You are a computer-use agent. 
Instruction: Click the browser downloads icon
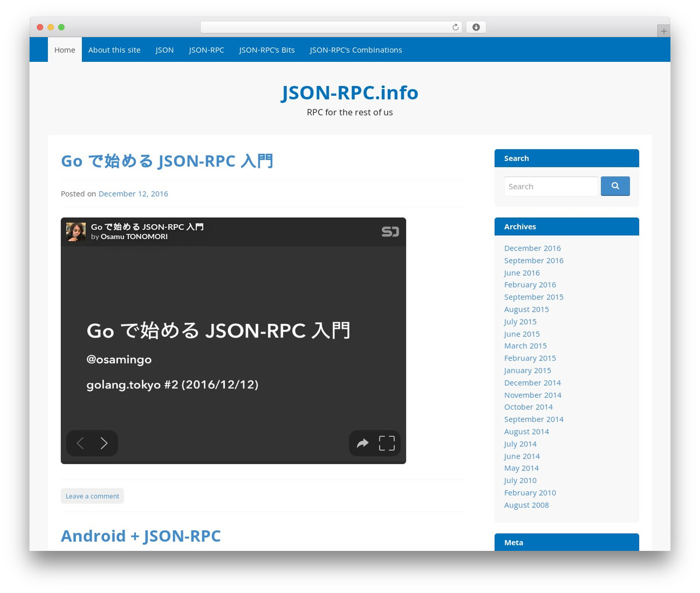[476, 27]
